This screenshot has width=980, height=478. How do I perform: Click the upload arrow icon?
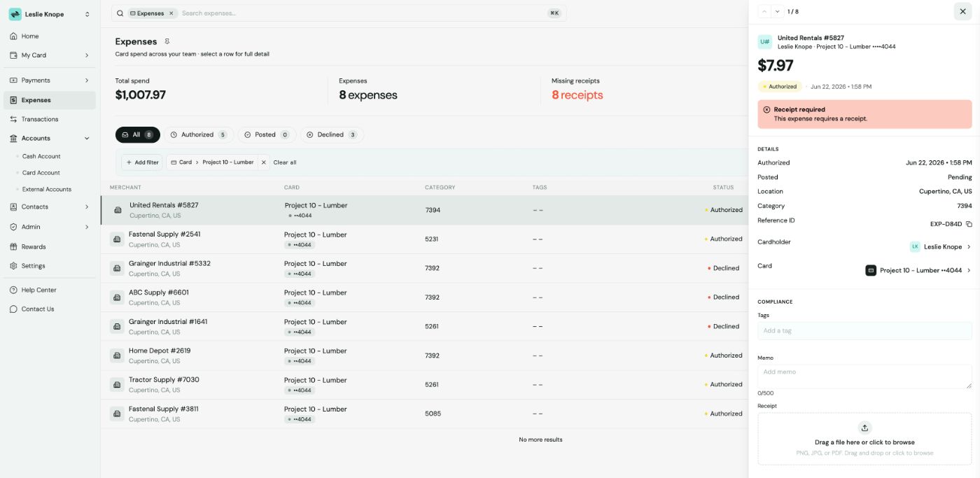point(864,428)
